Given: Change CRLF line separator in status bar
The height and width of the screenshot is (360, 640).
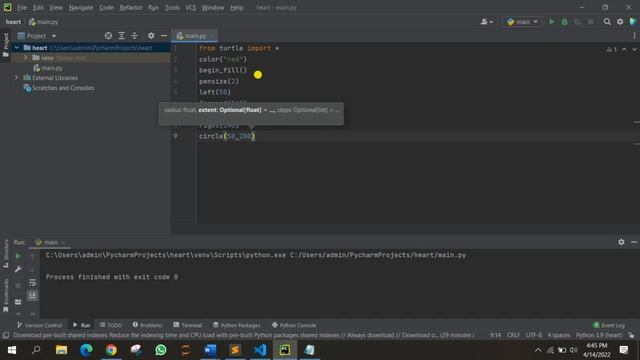Looking at the screenshot, I should (513, 336).
